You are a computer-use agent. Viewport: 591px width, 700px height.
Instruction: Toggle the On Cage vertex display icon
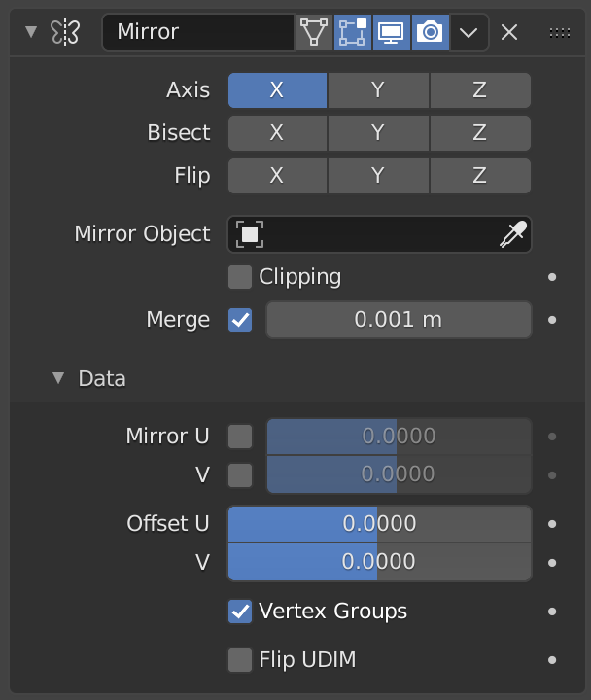point(313,32)
